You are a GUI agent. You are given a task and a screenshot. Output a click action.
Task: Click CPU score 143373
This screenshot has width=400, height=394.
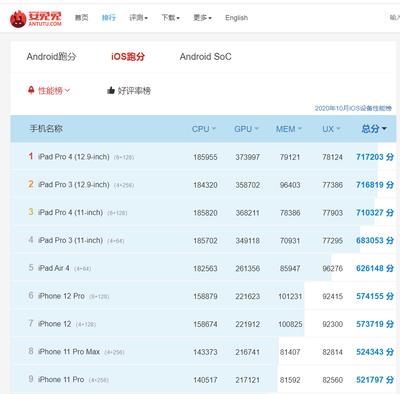[205, 352]
